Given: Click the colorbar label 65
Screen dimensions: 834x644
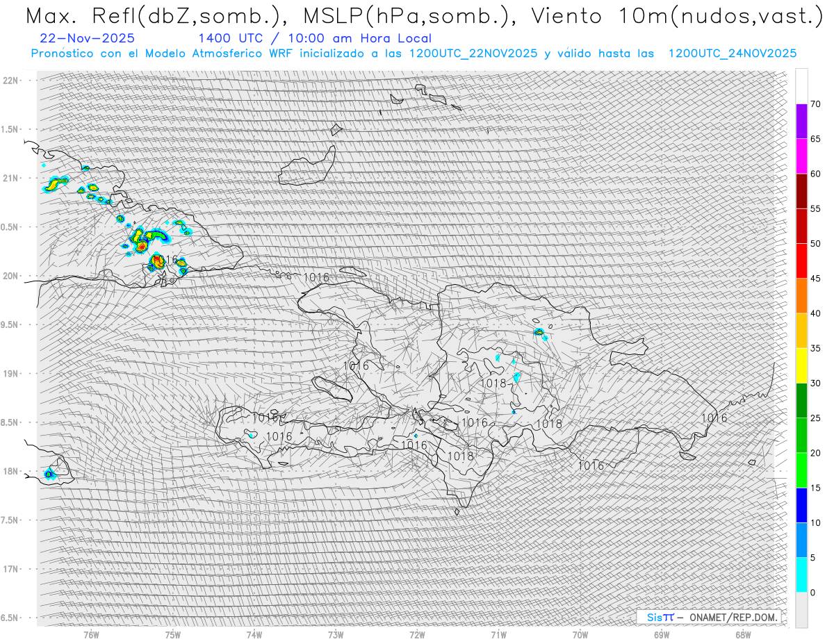Looking at the screenshot, I should point(815,139).
